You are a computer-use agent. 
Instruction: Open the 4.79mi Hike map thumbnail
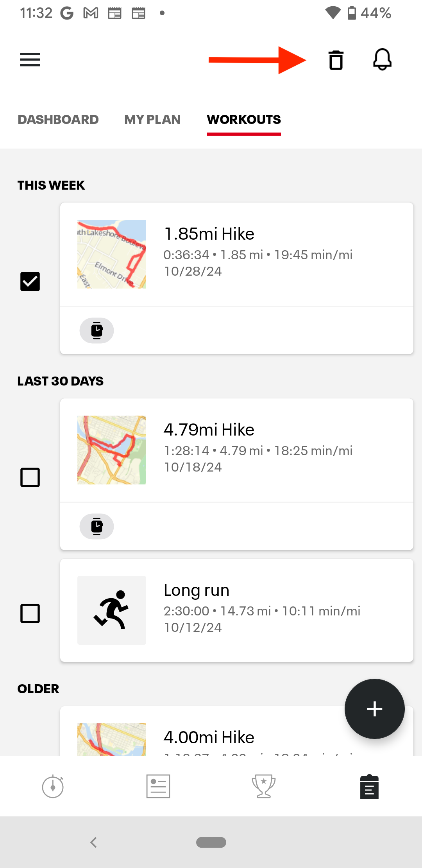(x=112, y=450)
